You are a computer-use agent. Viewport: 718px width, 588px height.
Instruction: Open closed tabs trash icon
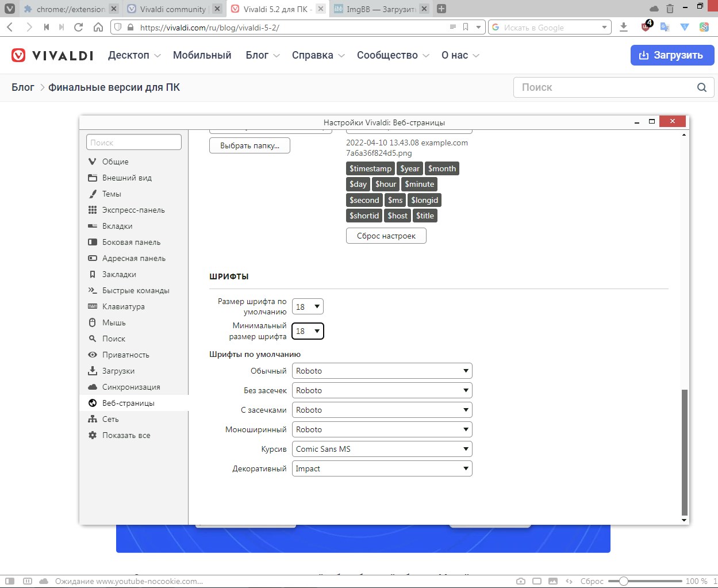click(x=670, y=9)
